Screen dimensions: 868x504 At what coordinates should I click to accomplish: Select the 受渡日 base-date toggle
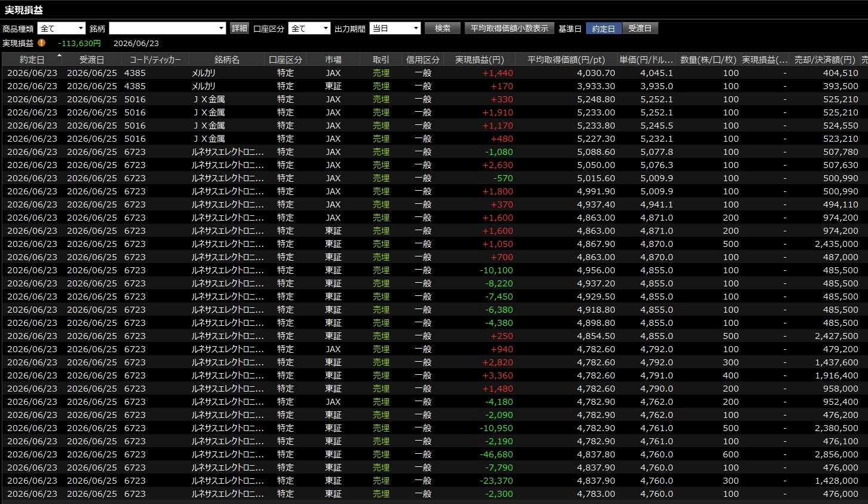coord(640,28)
